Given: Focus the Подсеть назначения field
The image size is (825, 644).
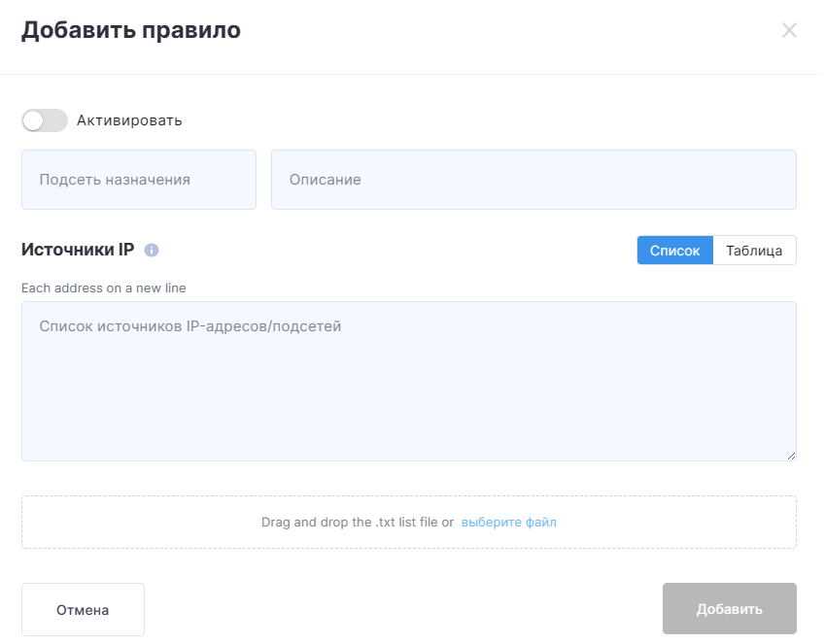Looking at the screenshot, I should pyautogui.click(x=139, y=180).
